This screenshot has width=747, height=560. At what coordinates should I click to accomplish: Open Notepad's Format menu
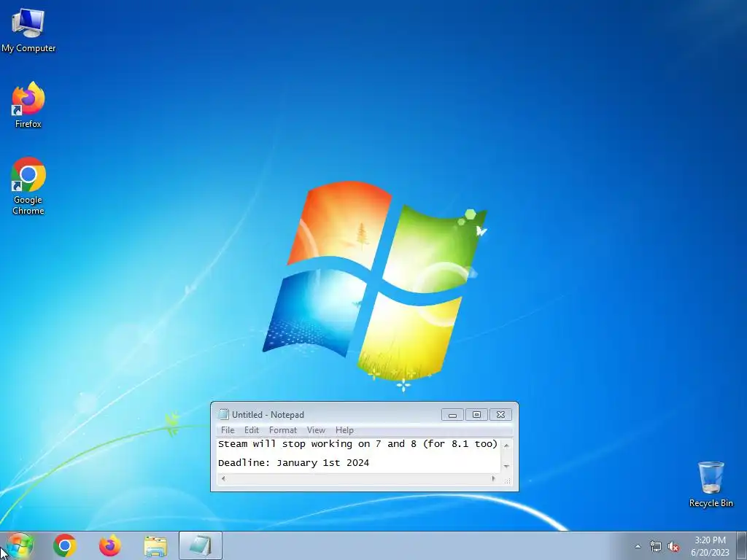click(x=283, y=430)
